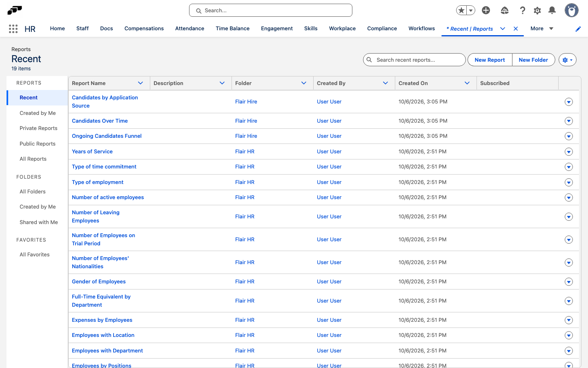Open the Recent | Reports tab dropdown chevron
588x368 pixels.
pyautogui.click(x=503, y=29)
